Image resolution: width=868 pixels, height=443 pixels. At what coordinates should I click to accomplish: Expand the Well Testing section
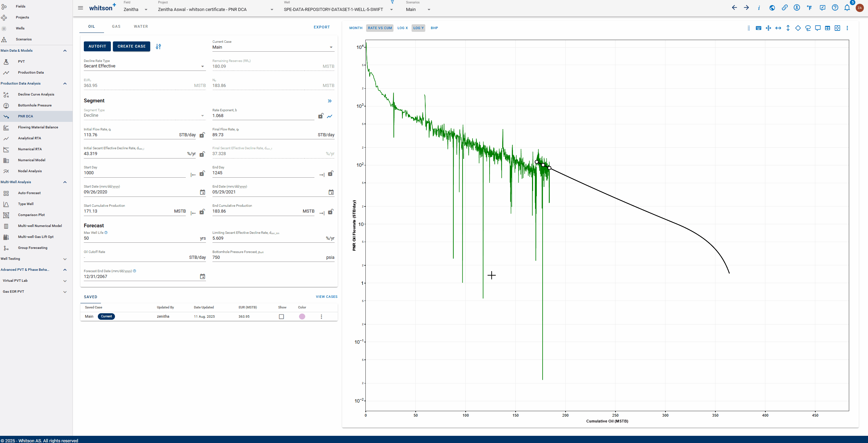tap(65, 259)
